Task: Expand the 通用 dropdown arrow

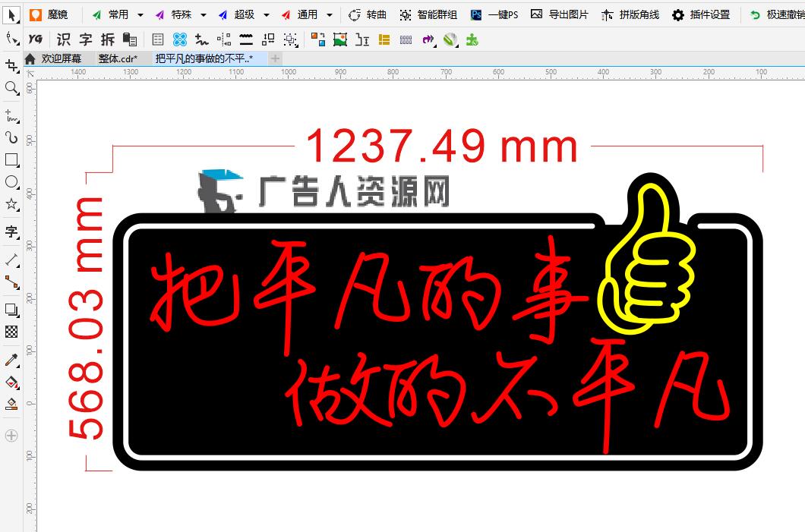Action: tap(329, 15)
